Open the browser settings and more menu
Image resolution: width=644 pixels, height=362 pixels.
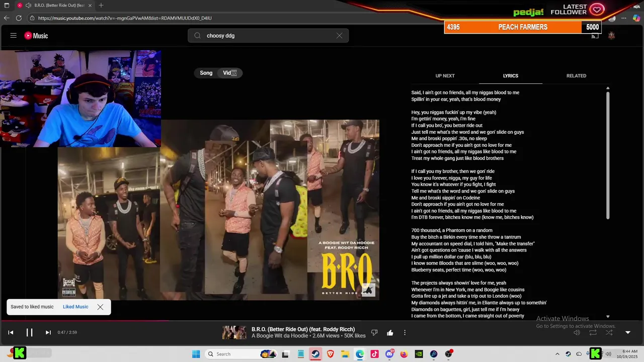point(624,18)
